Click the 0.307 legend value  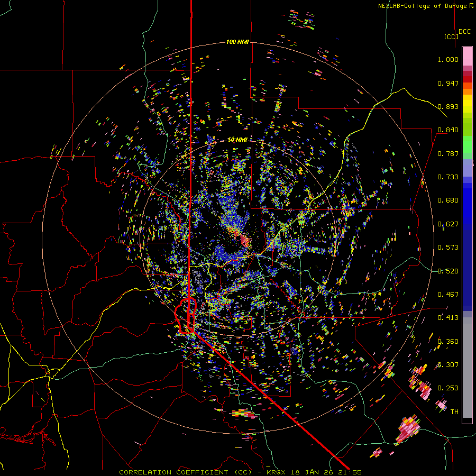point(448,365)
